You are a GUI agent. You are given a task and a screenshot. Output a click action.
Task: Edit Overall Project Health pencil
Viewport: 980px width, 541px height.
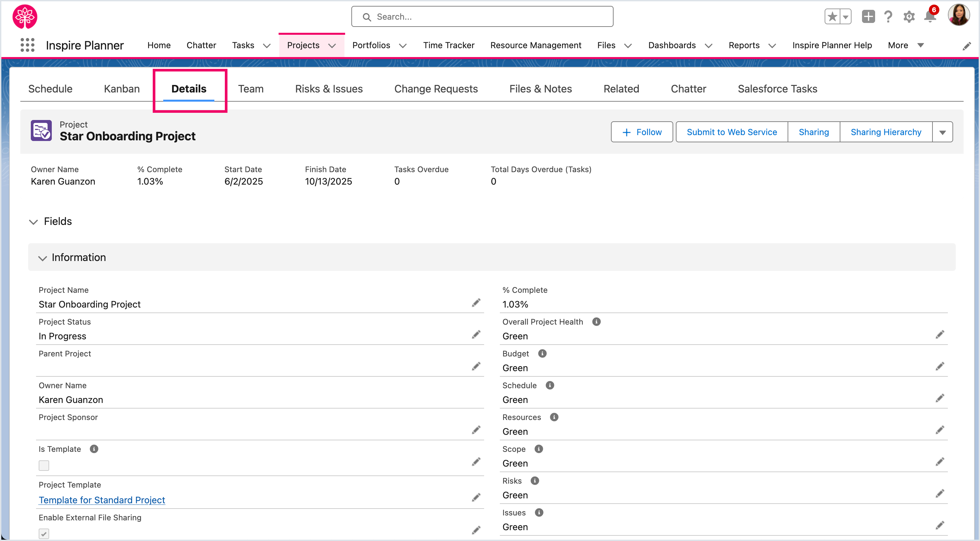[940, 335]
